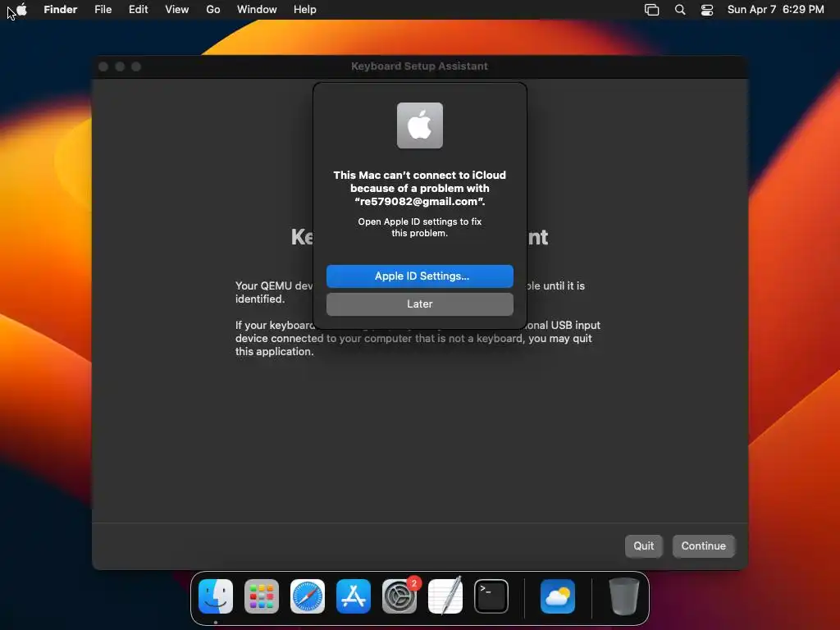Open the Window menu
Screen dimensions: 840x630
[x=257, y=9]
